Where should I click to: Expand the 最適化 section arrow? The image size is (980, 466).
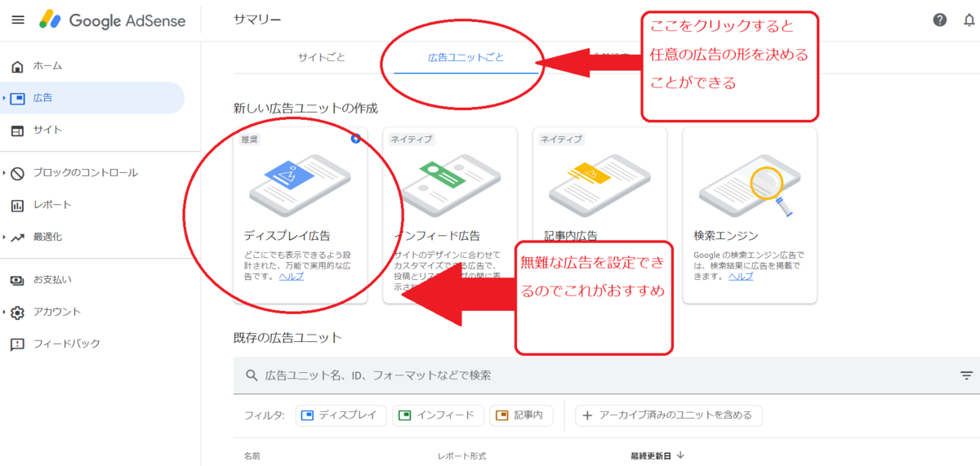pyautogui.click(x=4, y=237)
